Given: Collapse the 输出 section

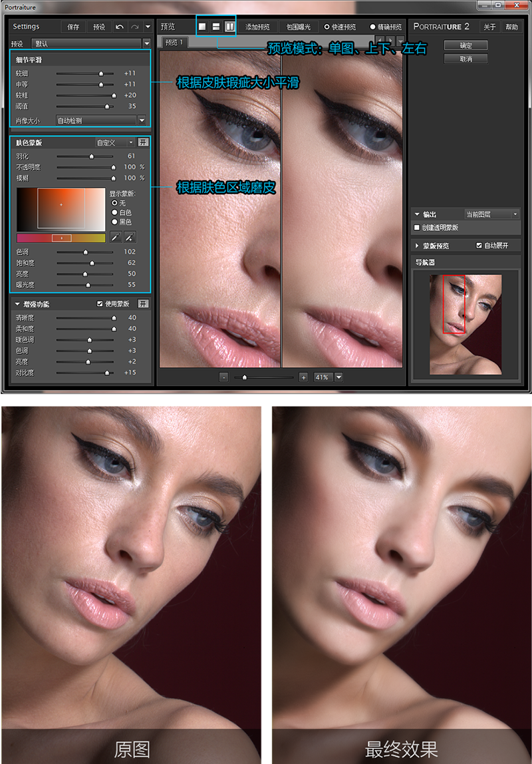Looking at the screenshot, I should [417, 214].
